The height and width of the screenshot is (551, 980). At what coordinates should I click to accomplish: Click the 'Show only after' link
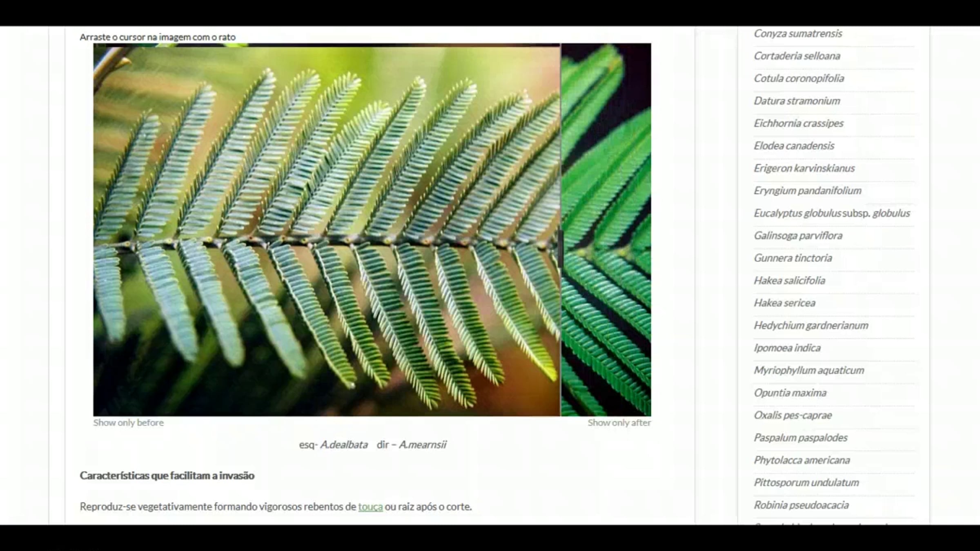[x=619, y=423]
